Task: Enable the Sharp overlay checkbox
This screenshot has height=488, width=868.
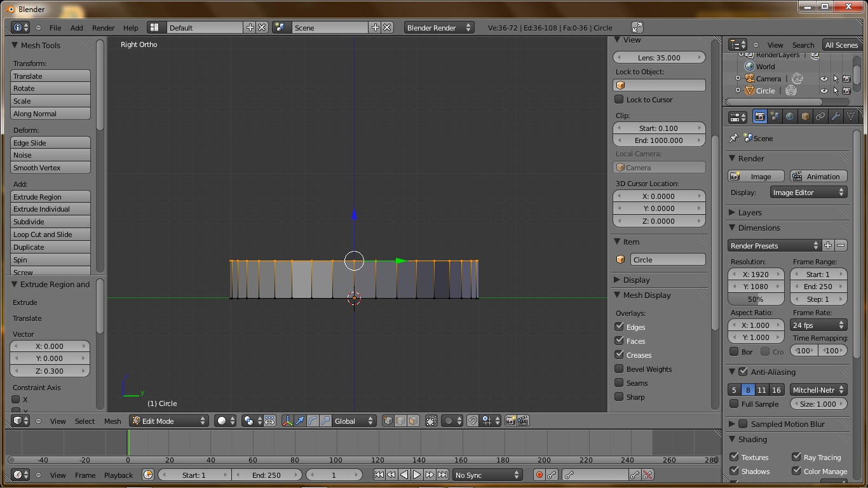Action: 619,396
